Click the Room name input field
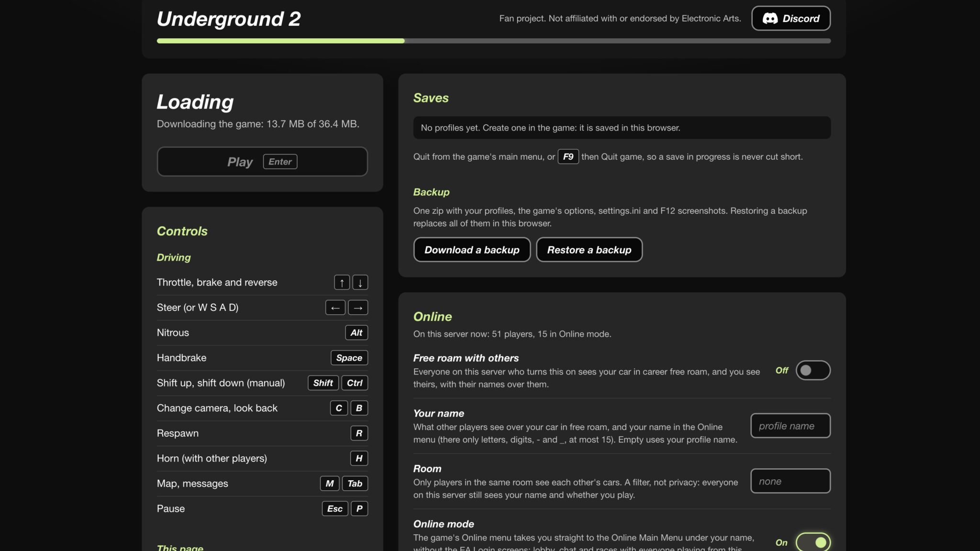 coord(791,481)
